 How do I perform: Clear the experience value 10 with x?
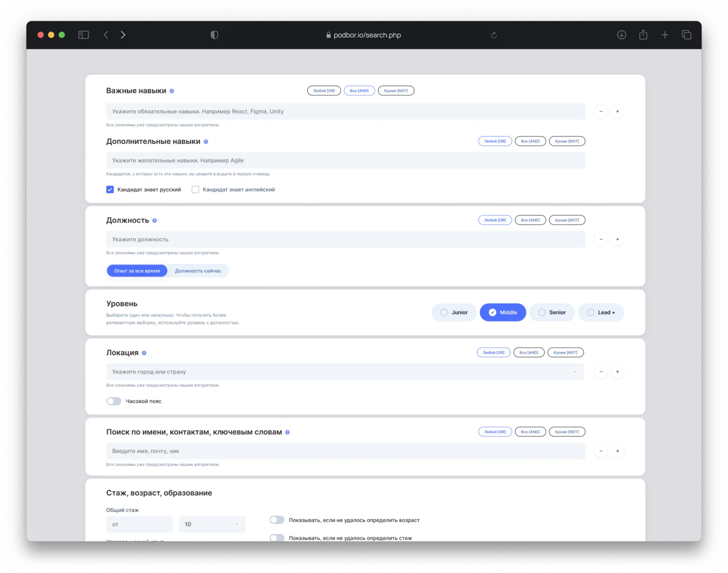click(x=237, y=524)
